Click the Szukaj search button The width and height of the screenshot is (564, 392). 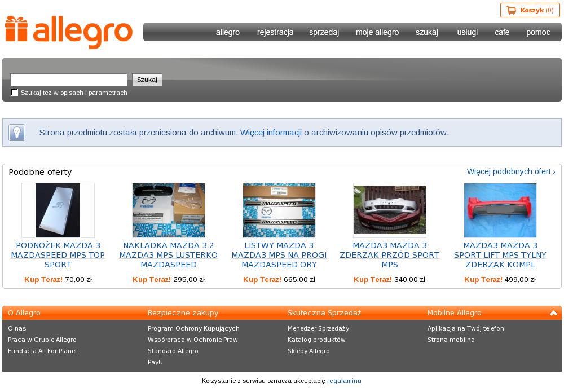click(x=147, y=80)
